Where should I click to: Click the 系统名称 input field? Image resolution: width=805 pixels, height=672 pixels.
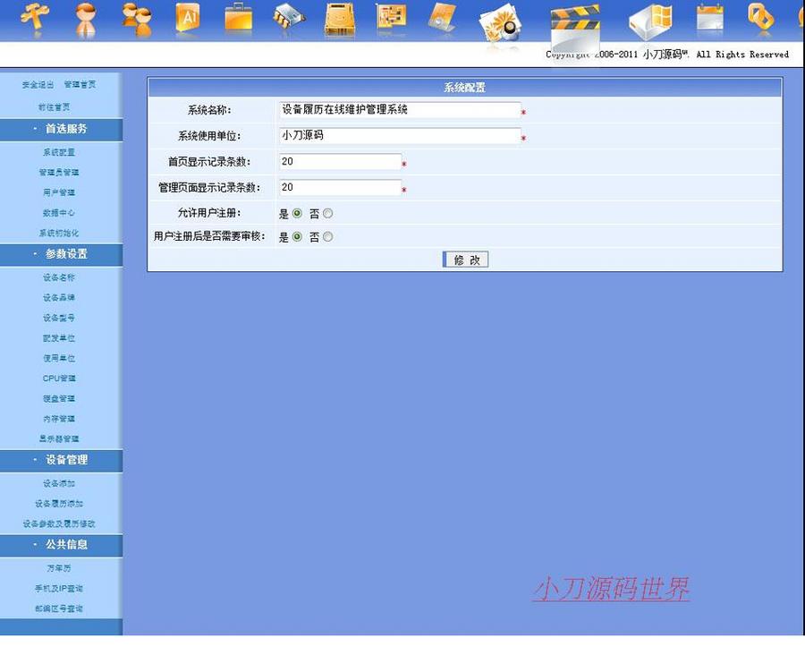396,110
